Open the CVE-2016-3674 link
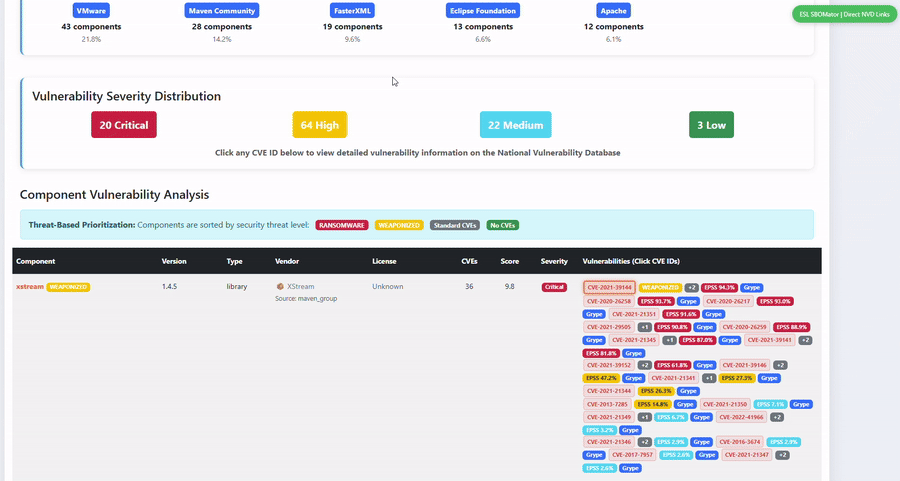This screenshot has height=481, width=900. pos(740,442)
